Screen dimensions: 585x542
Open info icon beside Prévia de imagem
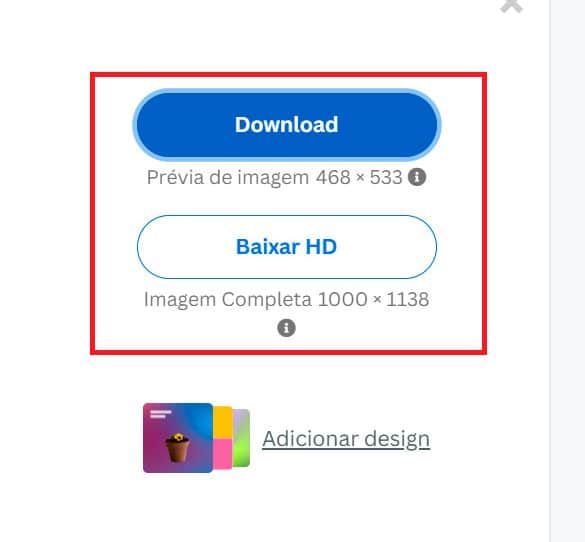[417, 177]
